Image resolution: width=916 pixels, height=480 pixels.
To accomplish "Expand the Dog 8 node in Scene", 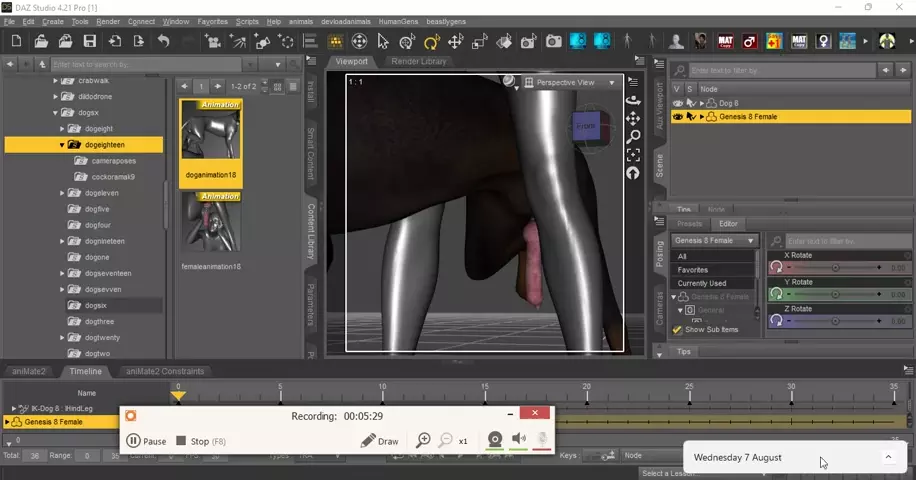I will tap(702, 103).
